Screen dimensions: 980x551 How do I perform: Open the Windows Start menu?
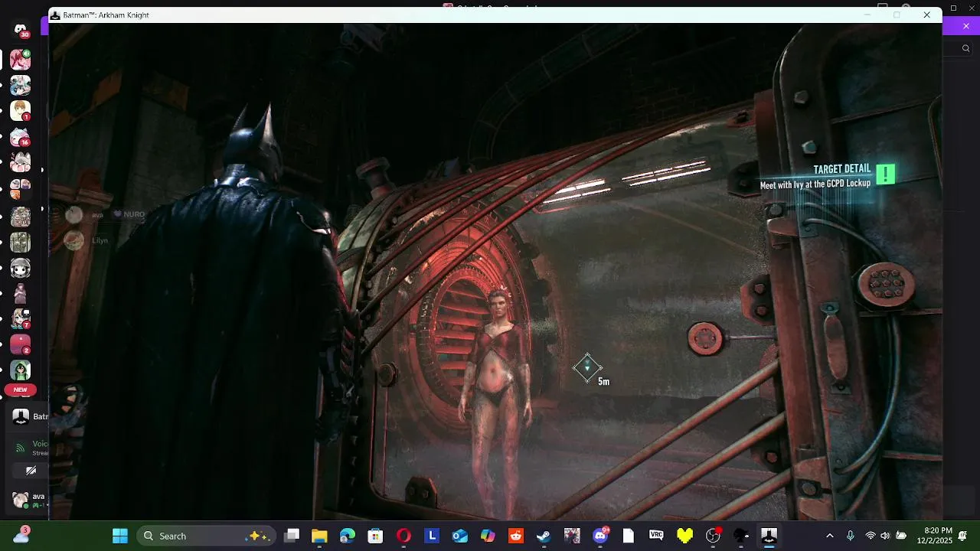pos(120,536)
